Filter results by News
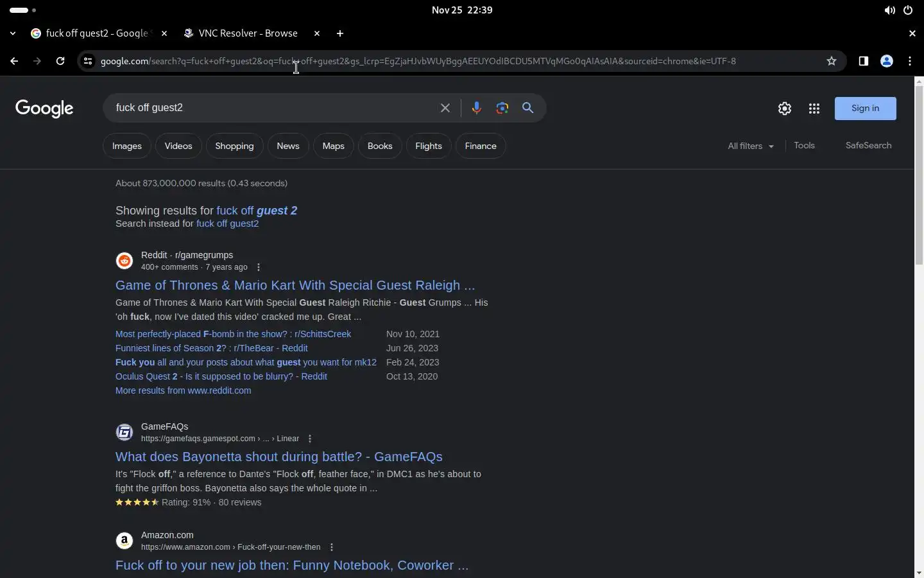The height and width of the screenshot is (578, 924). pos(288,146)
